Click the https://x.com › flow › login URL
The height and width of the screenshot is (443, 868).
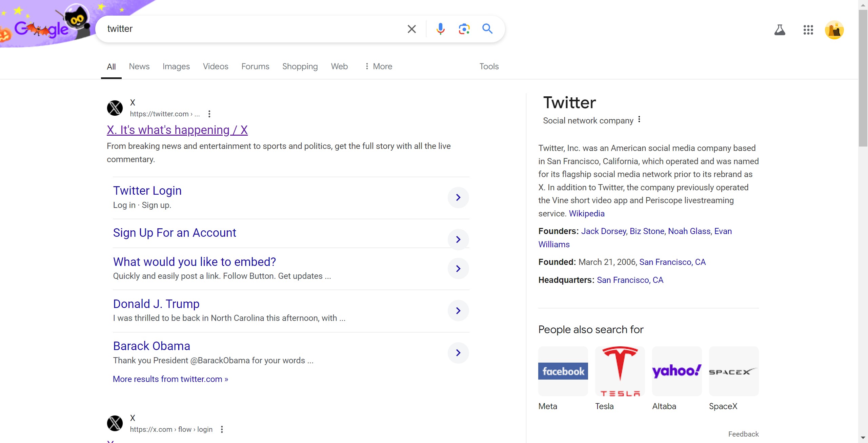pyautogui.click(x=171, y=429)
